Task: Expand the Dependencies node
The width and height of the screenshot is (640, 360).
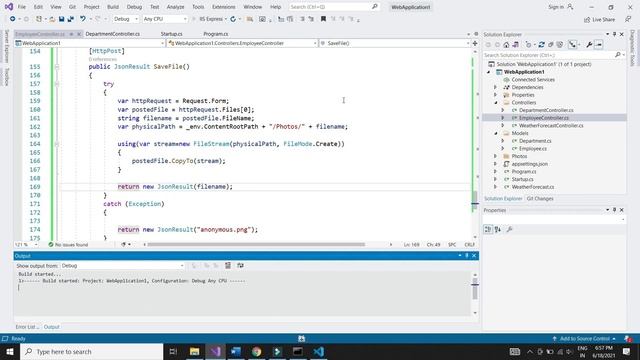Action: coord(496,87)
